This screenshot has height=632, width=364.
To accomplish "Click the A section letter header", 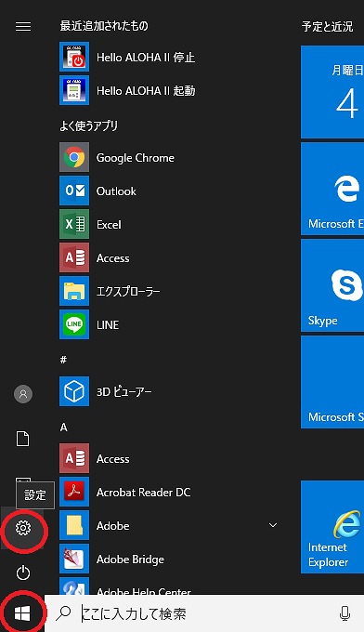I will tap(64, 428).
